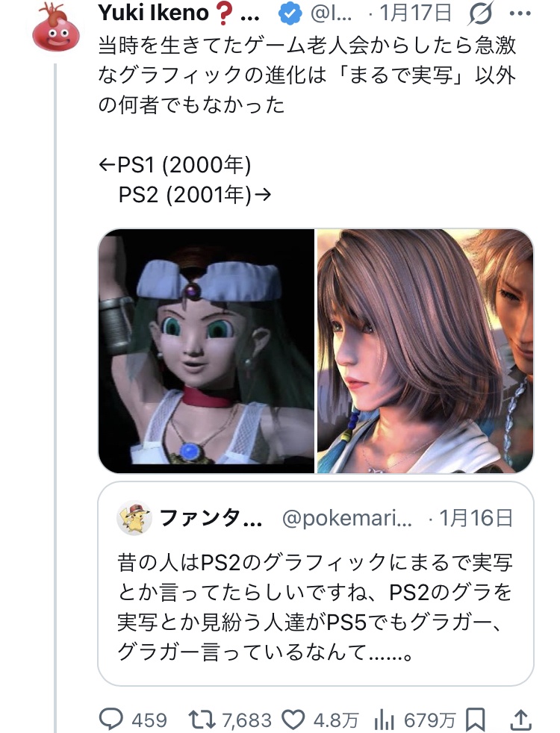Click the Grok slash-circle icon
Image resolution: width=560 pixels, height=733 pixels.
(480, 13)
